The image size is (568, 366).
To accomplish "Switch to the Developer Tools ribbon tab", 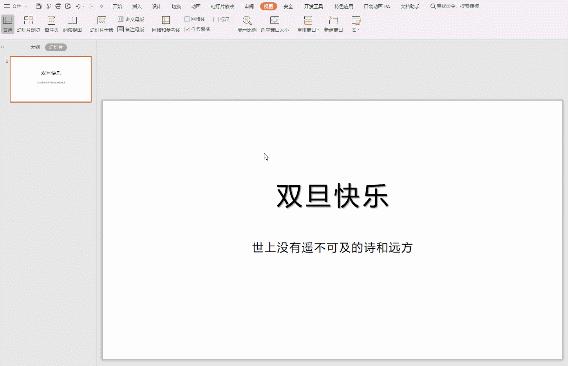I will click(314, 7).
